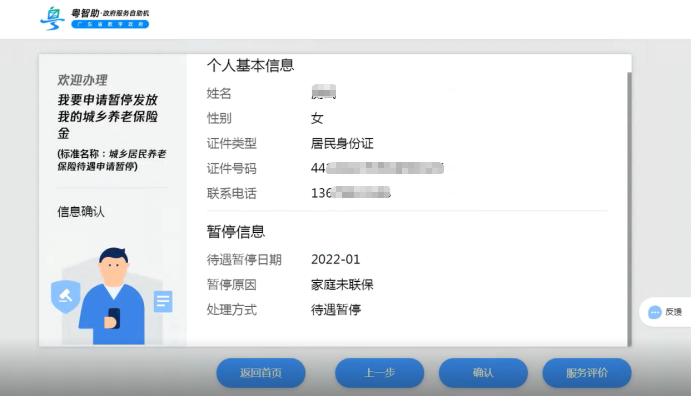This screenshot has width=692, height=396.
Task: Click the blurred 证件号码 value starting with 44
Action: tap(377, 168)
